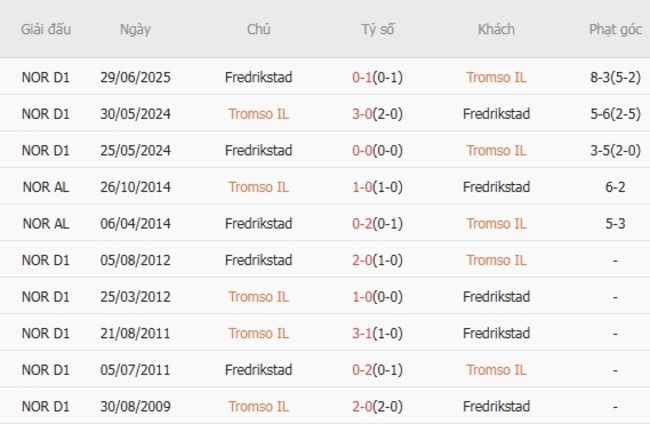Click the 1-0(0-0) score on 25/03/2012
650x424 pixels.
[378, 297]
